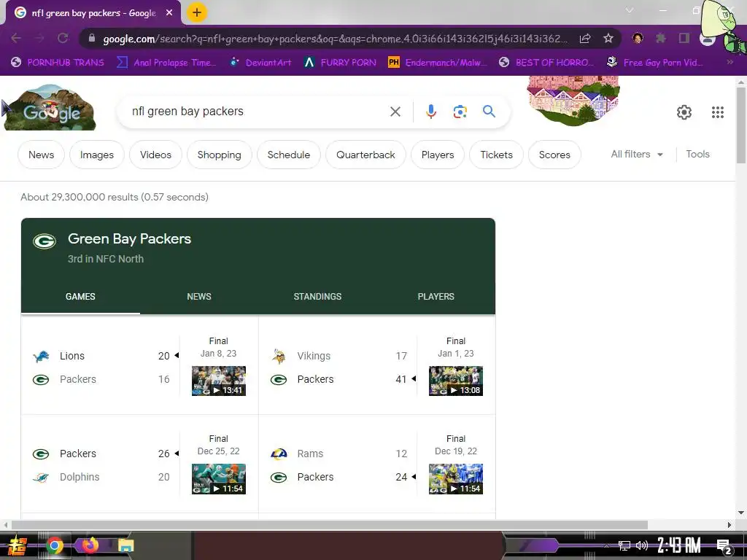Toggle the browser side panel
The width and height of the screenshot is (747, 560).
(x=684, y=38)
